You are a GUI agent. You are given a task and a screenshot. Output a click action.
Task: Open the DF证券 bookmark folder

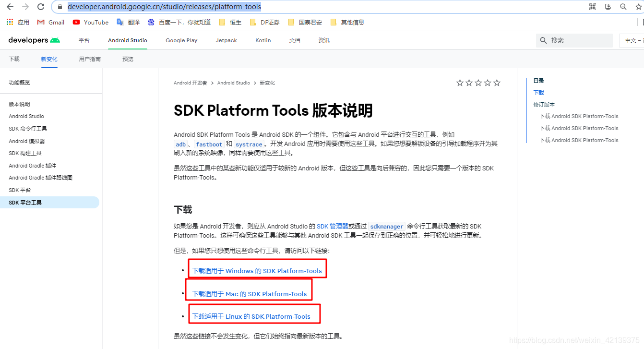coord(265,22)
